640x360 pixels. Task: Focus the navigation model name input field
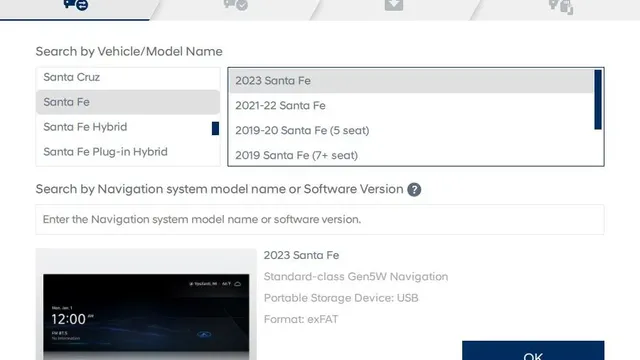(x=320, y=220)
